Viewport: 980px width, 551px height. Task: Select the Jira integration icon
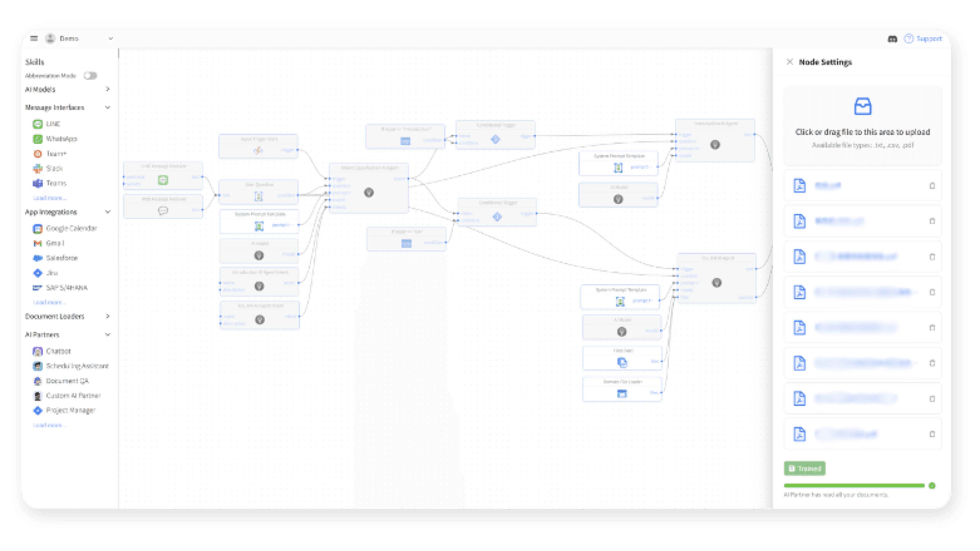pos(38,273)
